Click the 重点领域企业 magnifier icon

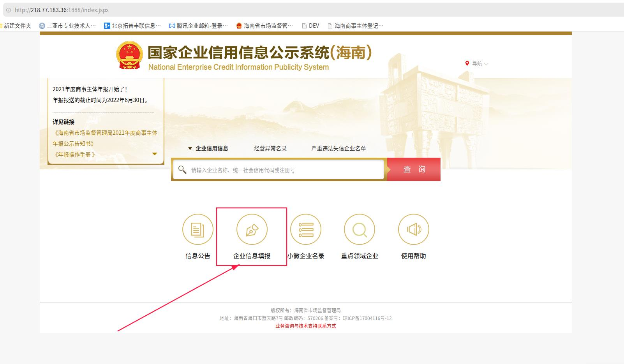pyautogui.click(x=360, y=229)
